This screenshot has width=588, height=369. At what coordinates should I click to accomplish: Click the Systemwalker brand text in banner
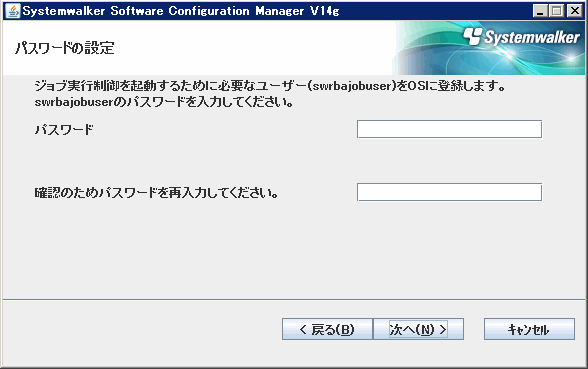tap(532, 37)
